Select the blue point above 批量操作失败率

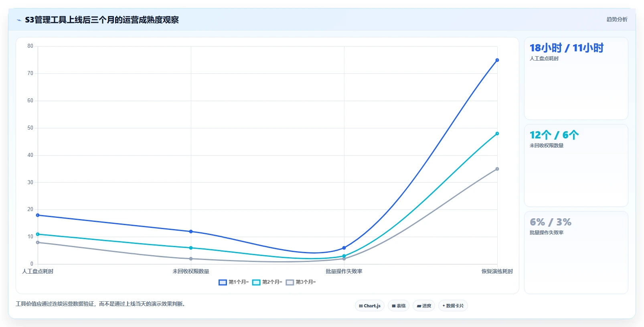(x=344, y=248)
